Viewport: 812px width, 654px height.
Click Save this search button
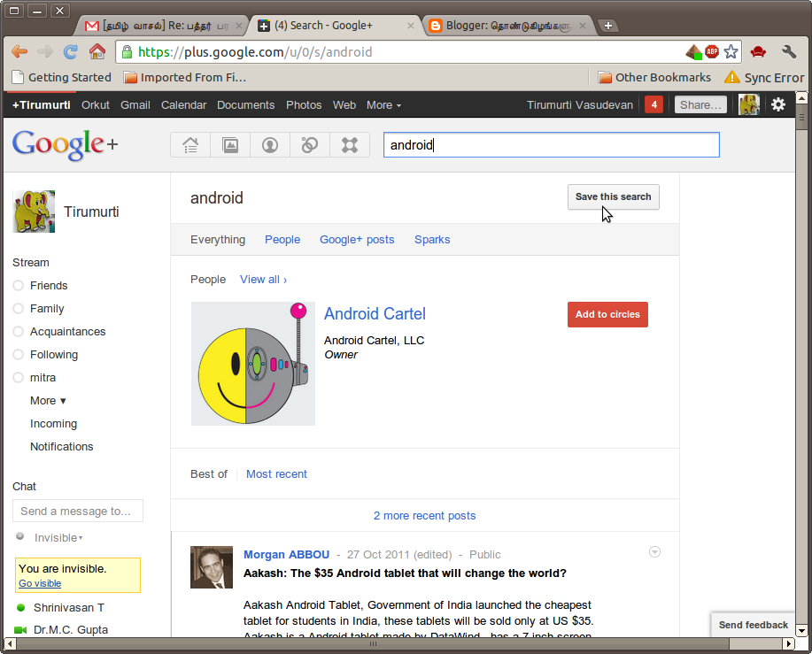click(x=613, y=196)
